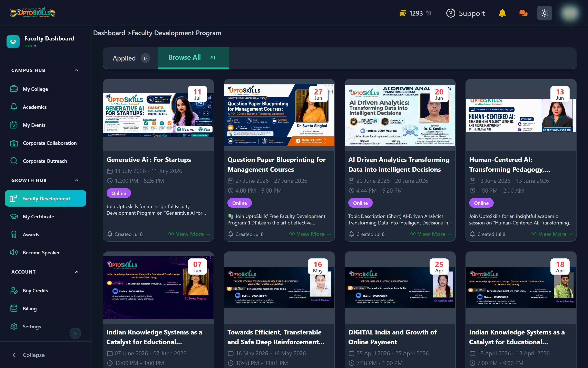Image resolution: width=588 pixels, height=368 pixels.
Task: Open Settings gear icon
Action: [14, 326]
